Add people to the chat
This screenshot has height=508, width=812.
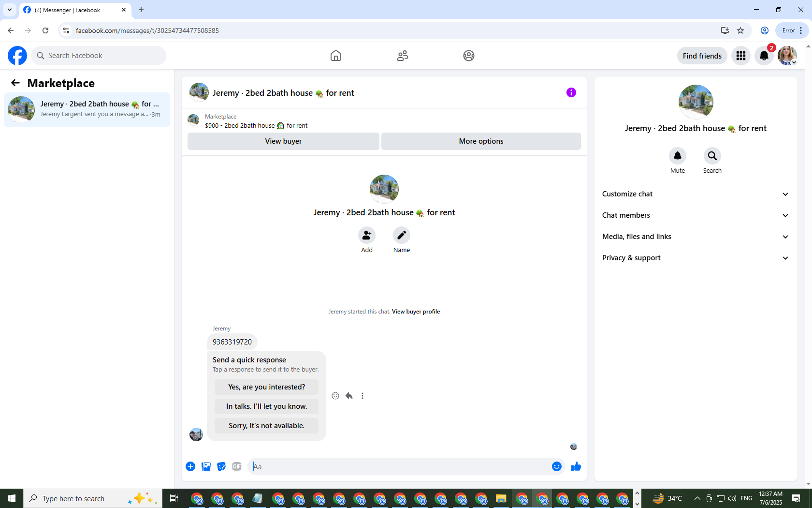[x=367, y=235]
